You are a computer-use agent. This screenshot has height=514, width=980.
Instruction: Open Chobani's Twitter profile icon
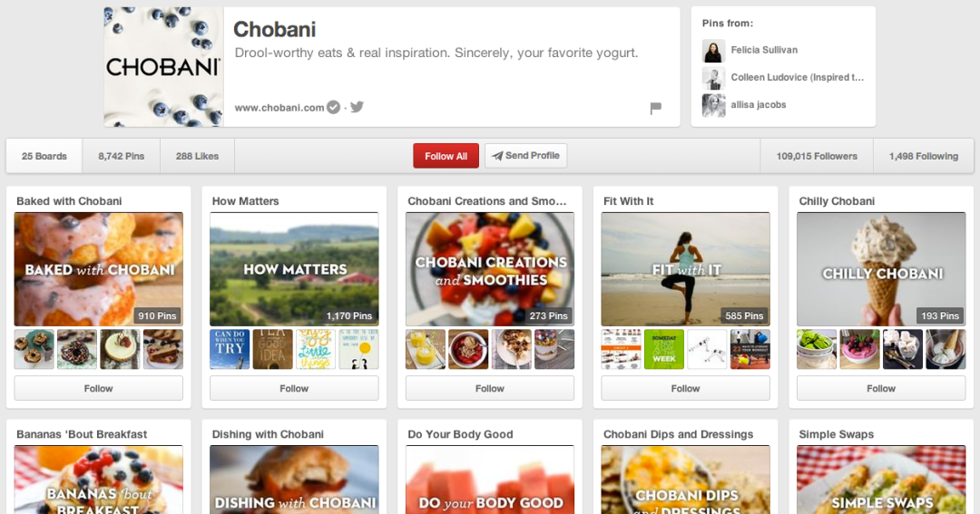357,107
